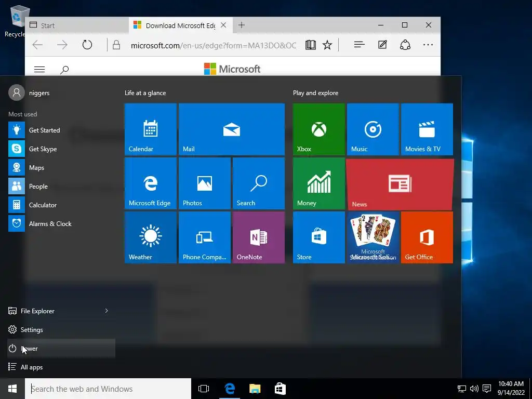This screenshot has width=532, height=399.
Task: Open the Movies & TV tile
Action: [427, 129]
